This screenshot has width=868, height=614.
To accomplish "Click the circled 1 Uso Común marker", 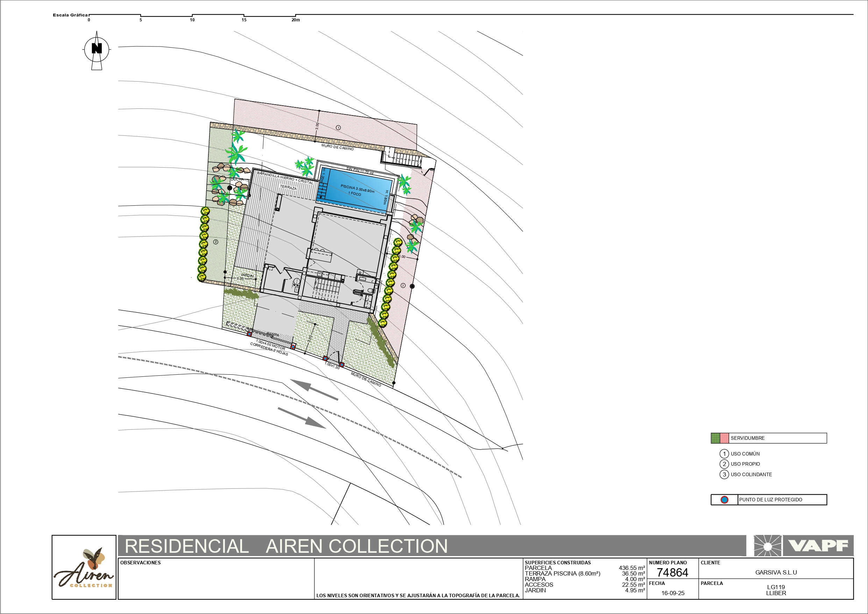I will pyautogui.click(x=724, y=454).
